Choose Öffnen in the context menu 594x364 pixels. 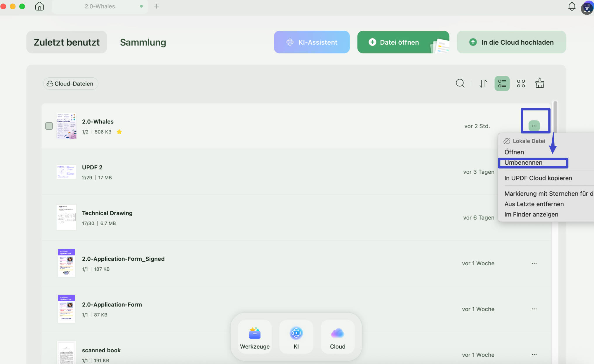click(x=514, y=152)
